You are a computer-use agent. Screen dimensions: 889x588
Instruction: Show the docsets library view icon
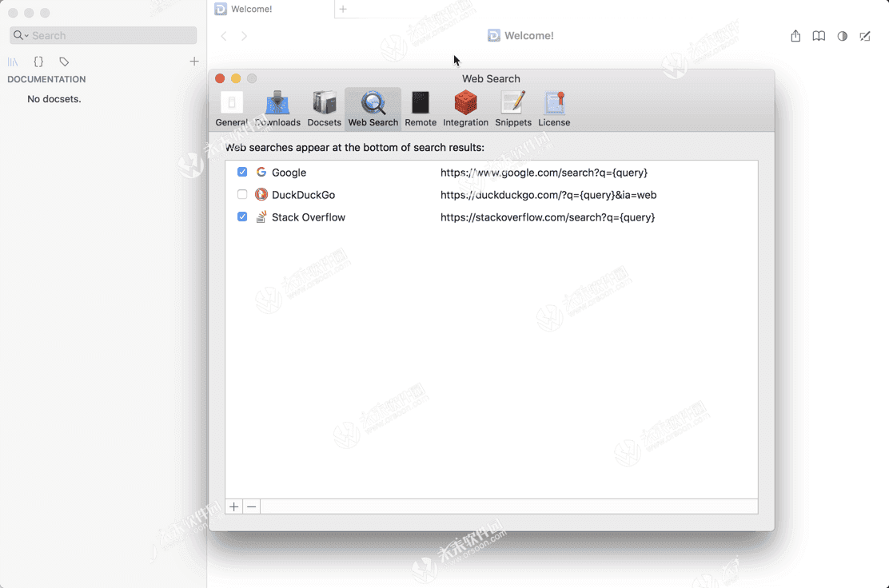coord(13,62)
